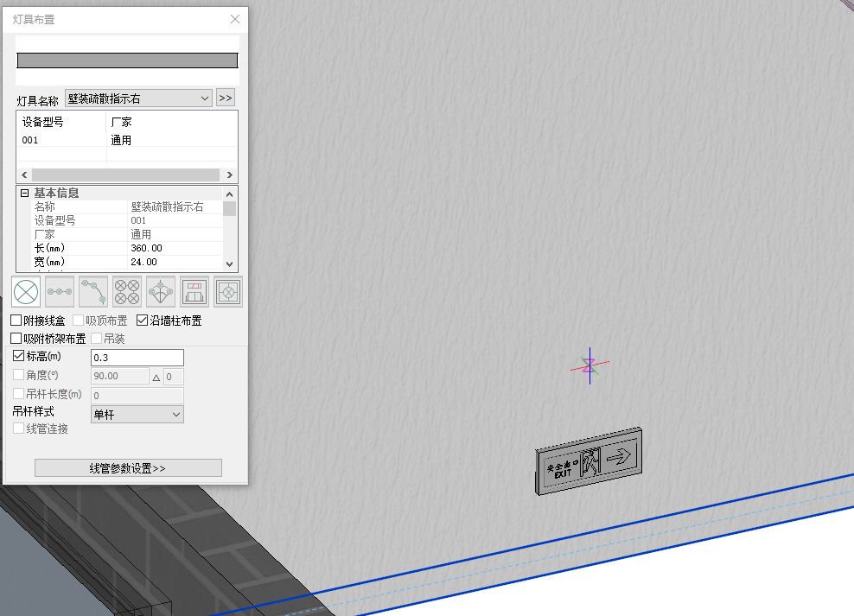Uncheck the 沿墙柱布置 option

coord(143,321)
